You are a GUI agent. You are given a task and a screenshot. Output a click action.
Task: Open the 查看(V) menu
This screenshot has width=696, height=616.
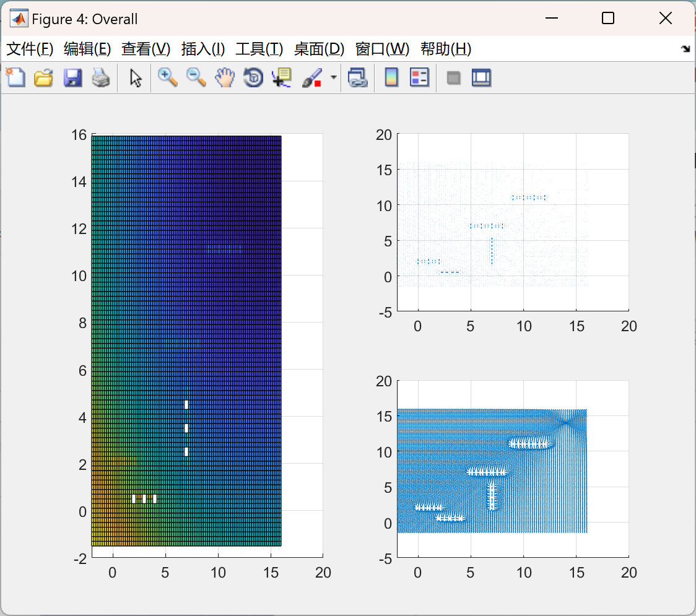146,49
